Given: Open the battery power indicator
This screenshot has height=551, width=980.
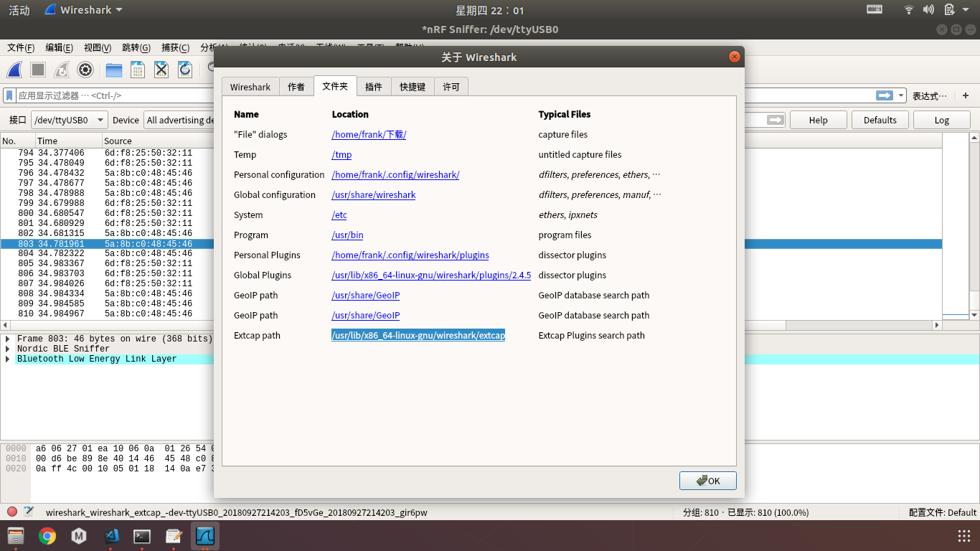Looking at the screenshot, I should (949, 10).
